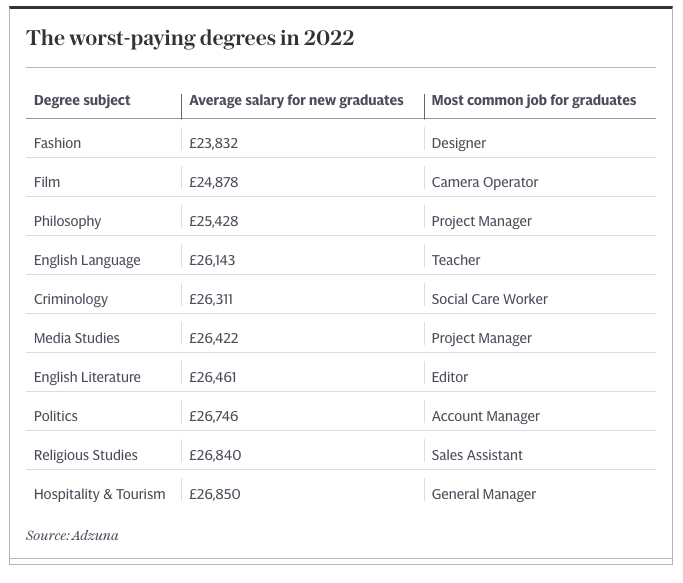Image resolution: width=683 pixels, height=583 pixels.
Task: Click the £23,832 salary cell
Action: (213, 143)
